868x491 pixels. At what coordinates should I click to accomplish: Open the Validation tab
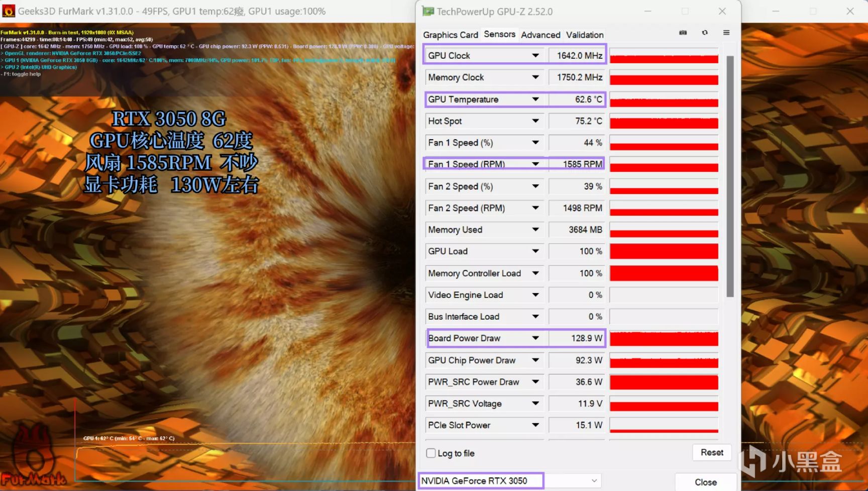point(585,35)
